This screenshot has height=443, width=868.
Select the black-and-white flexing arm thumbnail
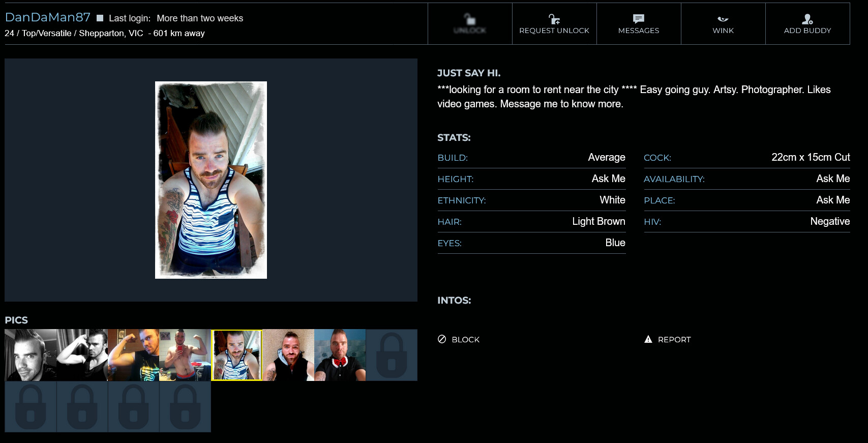(x=82, y=355)
